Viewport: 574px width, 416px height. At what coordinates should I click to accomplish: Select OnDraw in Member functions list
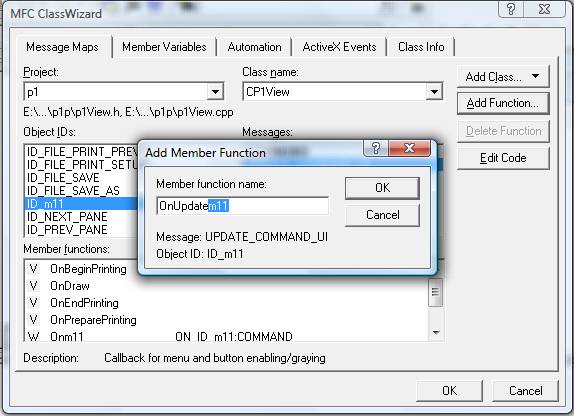coord(70,286)
